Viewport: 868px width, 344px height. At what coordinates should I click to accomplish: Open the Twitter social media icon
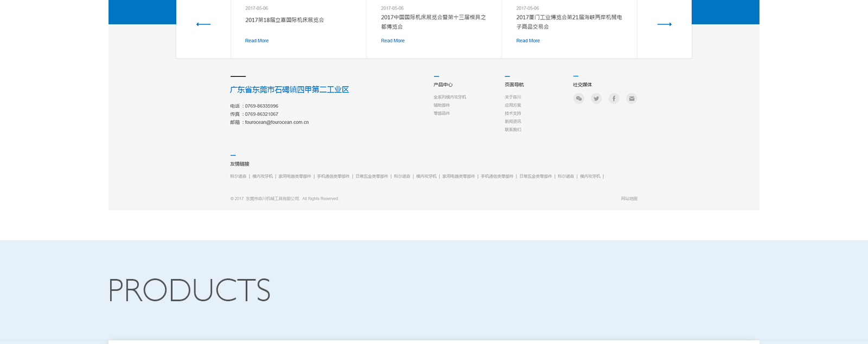596,99
